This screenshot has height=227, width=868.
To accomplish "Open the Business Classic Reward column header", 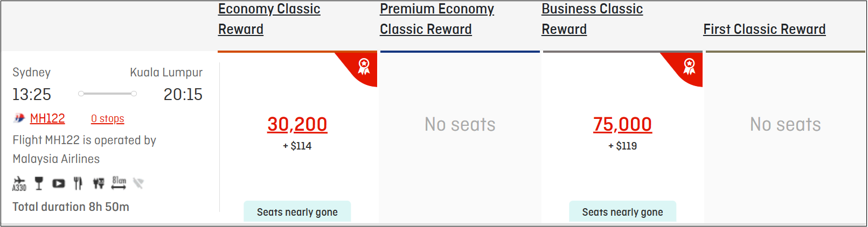I will (x=592, y=19).
